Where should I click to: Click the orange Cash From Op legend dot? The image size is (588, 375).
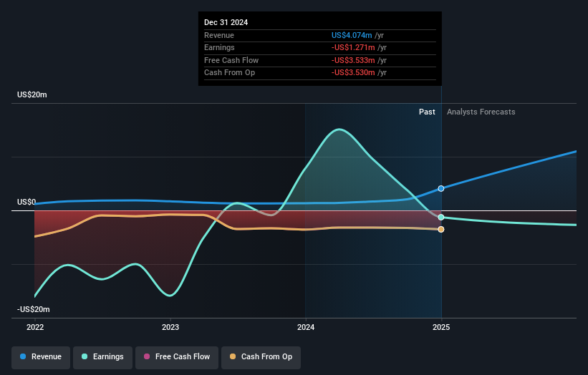point(233,356)
